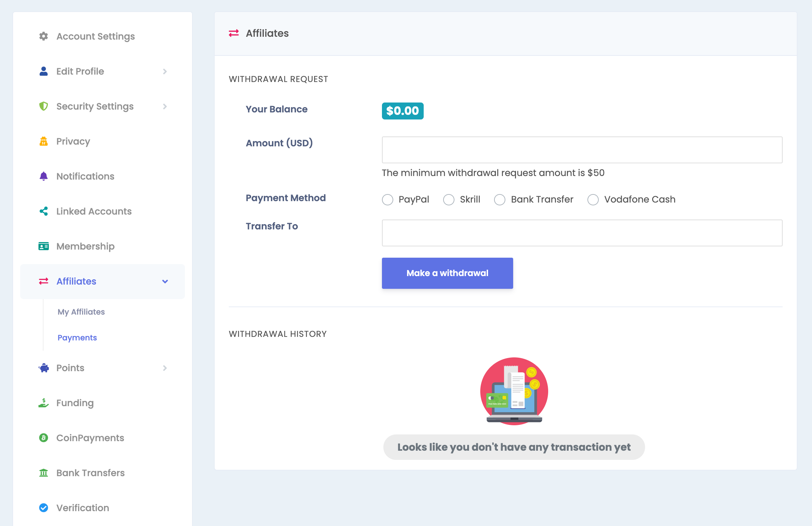Viewport: 812px width, 526px height.
Task: Click the minimum withdrawal $50 note text
Action: [493, 173]
